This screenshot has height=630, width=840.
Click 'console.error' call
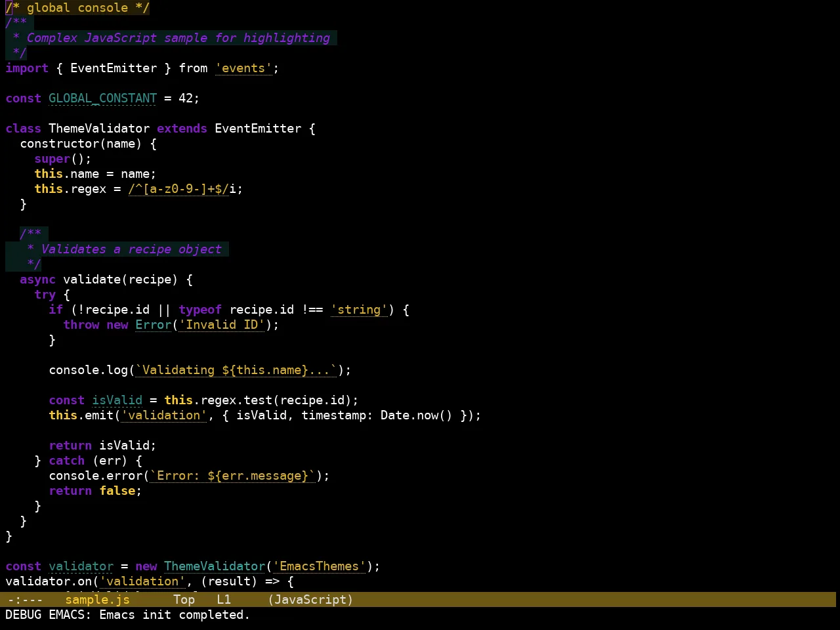click(95, 476)
